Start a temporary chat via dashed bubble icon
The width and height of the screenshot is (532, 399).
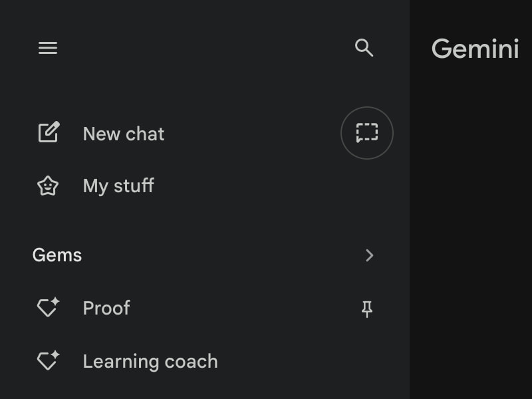[x=367, y=133]
